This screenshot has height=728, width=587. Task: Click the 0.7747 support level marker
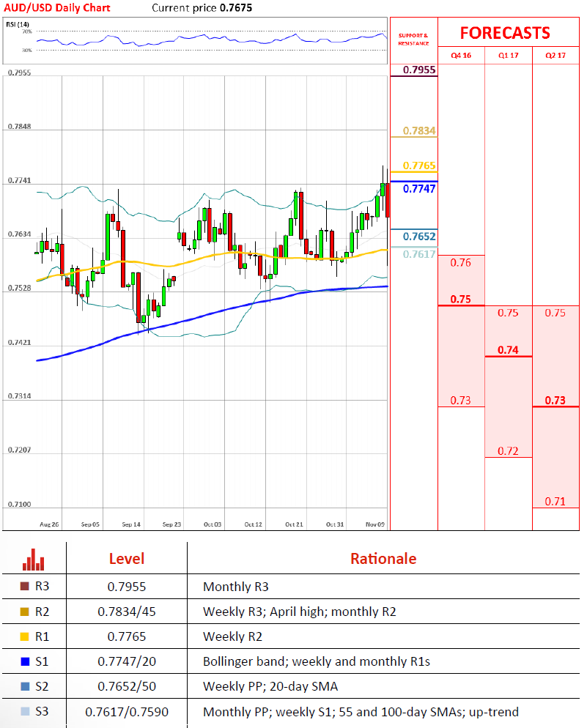pyautogui.click(x=419, y=188)
